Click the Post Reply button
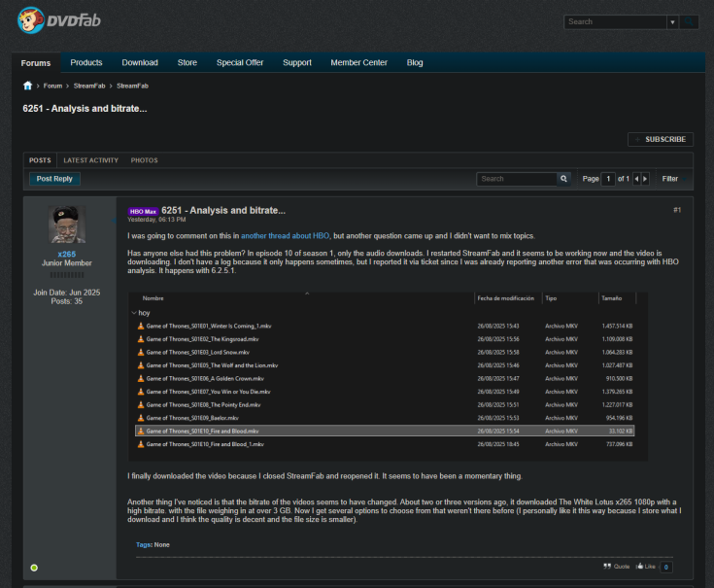The image size is (714, 588). 55,179
